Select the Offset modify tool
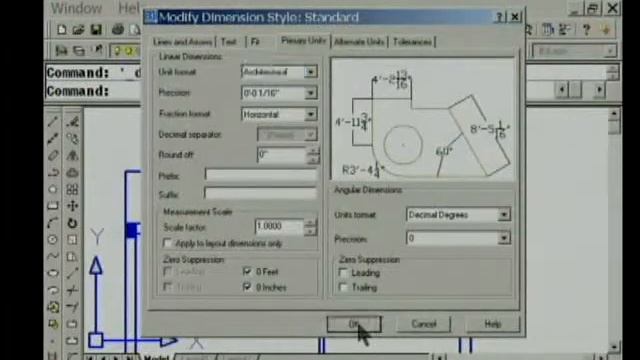 (x=72, y=172)
